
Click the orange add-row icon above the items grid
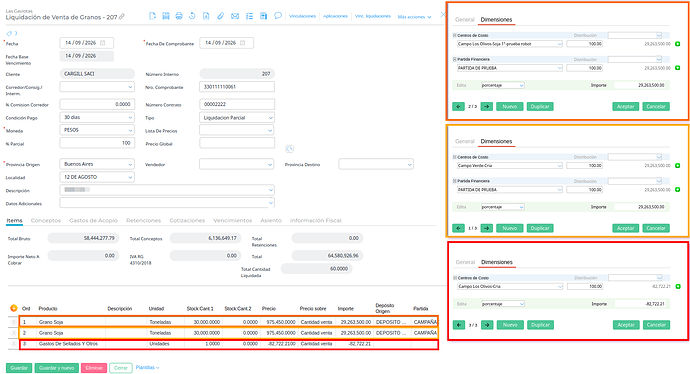[13, 308]
